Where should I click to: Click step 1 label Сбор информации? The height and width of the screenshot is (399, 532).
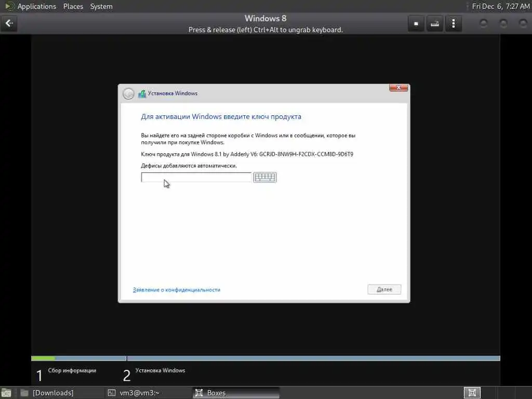pos(72,370)
